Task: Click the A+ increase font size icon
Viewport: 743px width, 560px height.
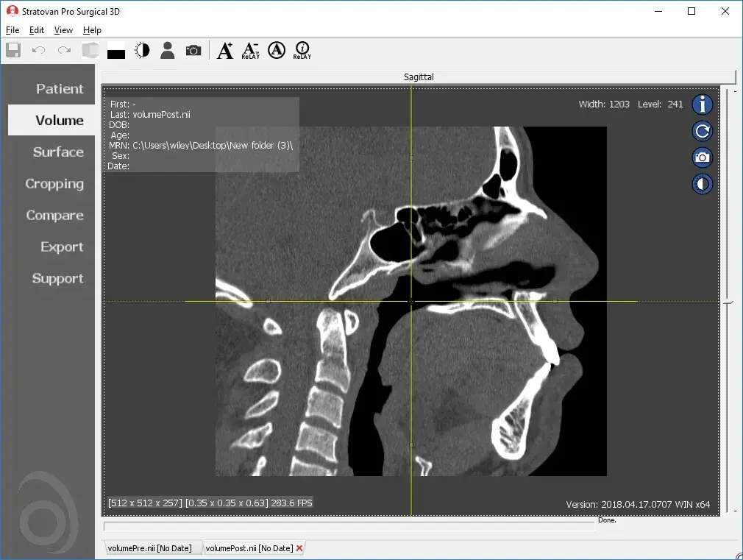Action: click(225, 50)
